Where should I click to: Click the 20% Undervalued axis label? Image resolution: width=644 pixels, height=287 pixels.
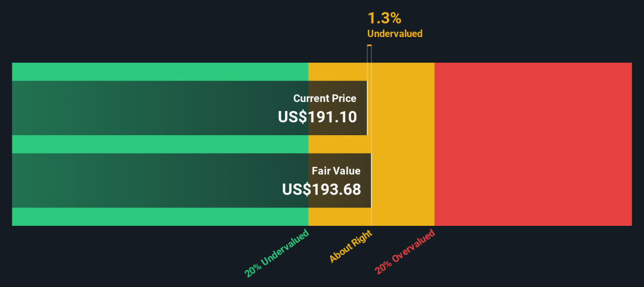coord(277,253)
